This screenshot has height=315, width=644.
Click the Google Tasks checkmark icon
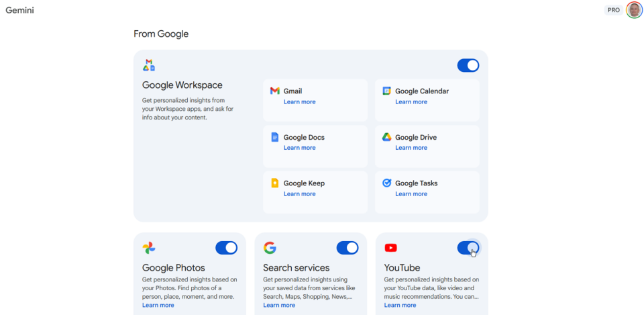coord(386,183)
